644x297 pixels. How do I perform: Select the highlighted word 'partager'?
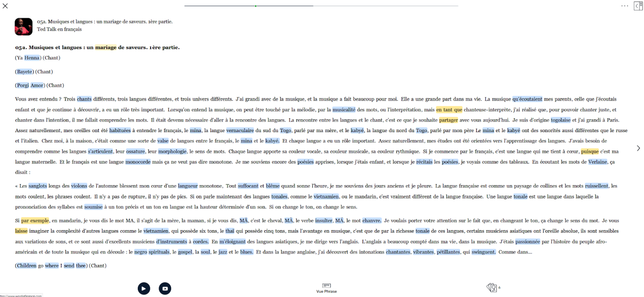pos(448,120)
